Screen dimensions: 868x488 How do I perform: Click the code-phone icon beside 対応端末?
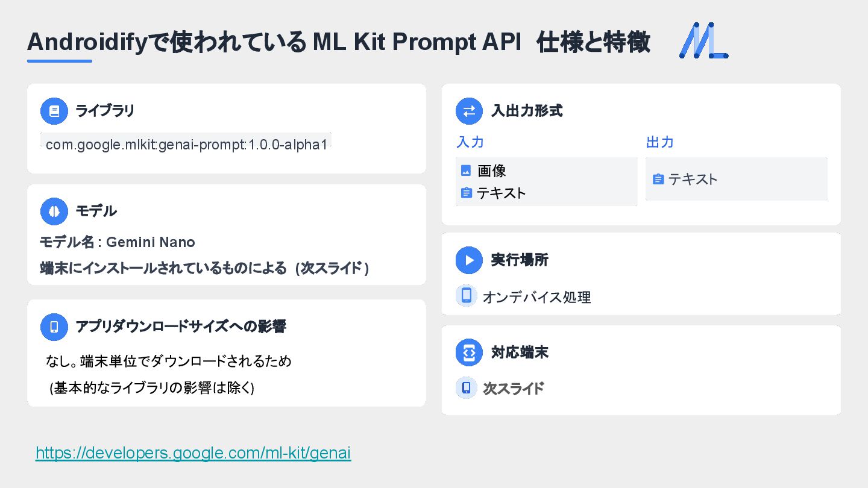(469, 352)
